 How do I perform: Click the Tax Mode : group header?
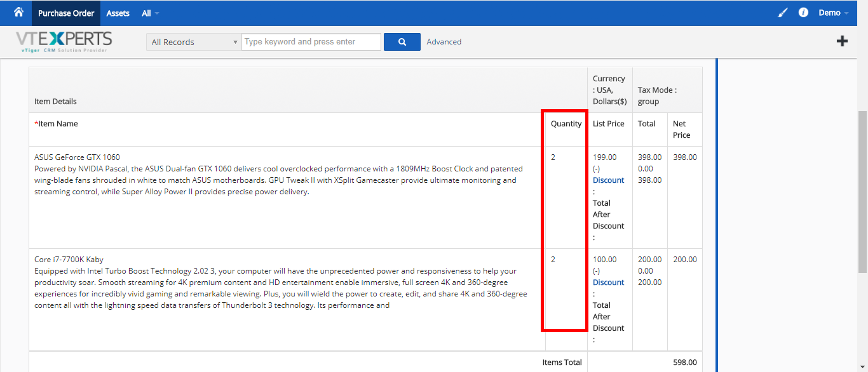pyautogui.click(x=657, y=96)
